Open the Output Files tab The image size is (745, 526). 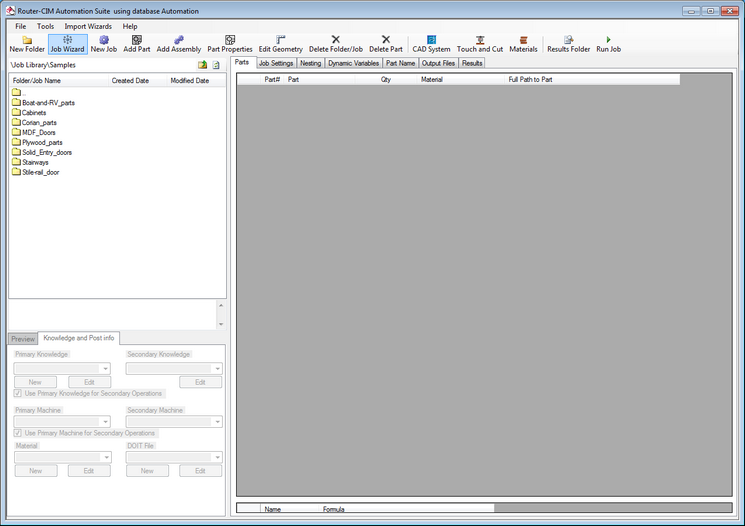[438, 63]
